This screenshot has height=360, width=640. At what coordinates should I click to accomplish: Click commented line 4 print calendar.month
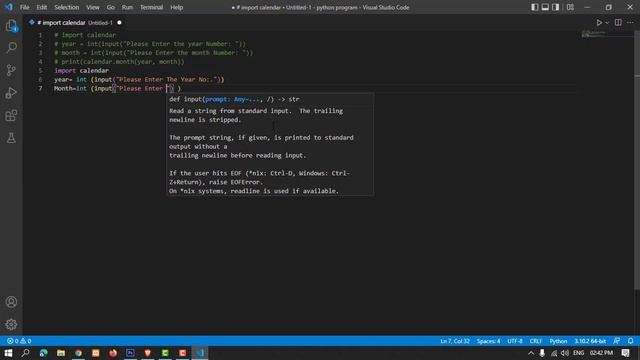tap(119, 62)
